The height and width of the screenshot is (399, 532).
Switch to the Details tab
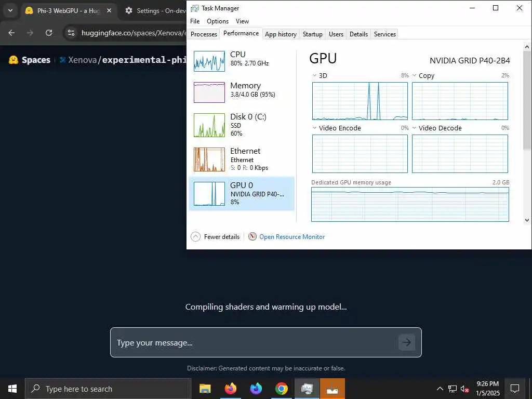[358, 34]
